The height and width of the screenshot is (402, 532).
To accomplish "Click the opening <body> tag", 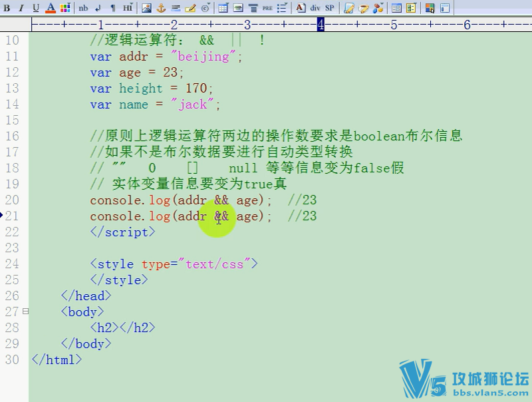I will pos(82,311).
